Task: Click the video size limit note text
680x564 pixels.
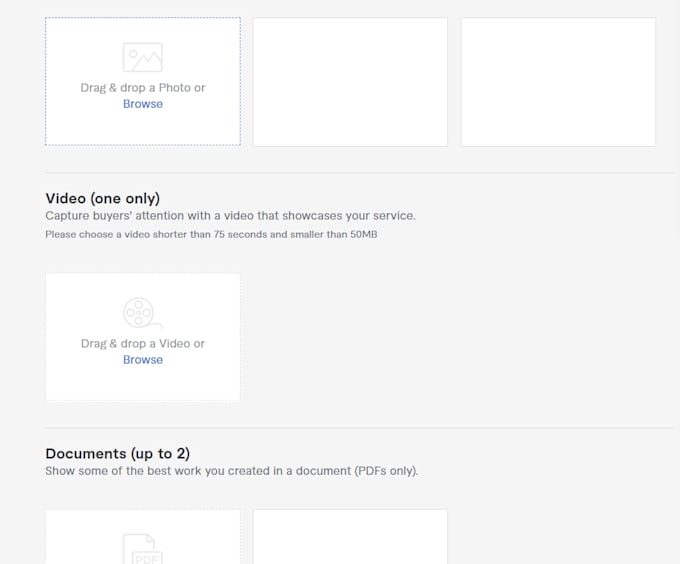Action: 211,235
